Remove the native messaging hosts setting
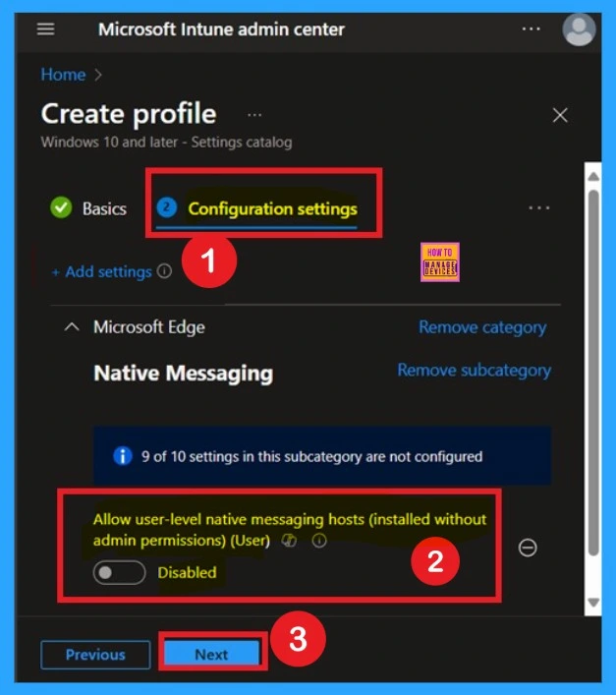The width and height of the screenshot is (616, 695). [x=528, y=548]
